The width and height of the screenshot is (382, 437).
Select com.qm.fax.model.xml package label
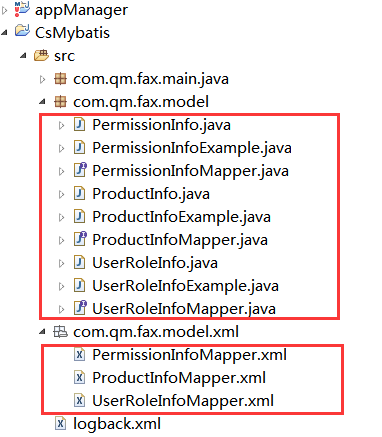click(x=156, y=332)
